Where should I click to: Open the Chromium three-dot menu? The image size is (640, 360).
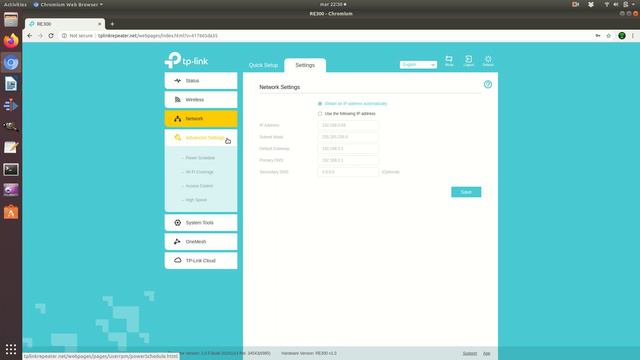633,36
